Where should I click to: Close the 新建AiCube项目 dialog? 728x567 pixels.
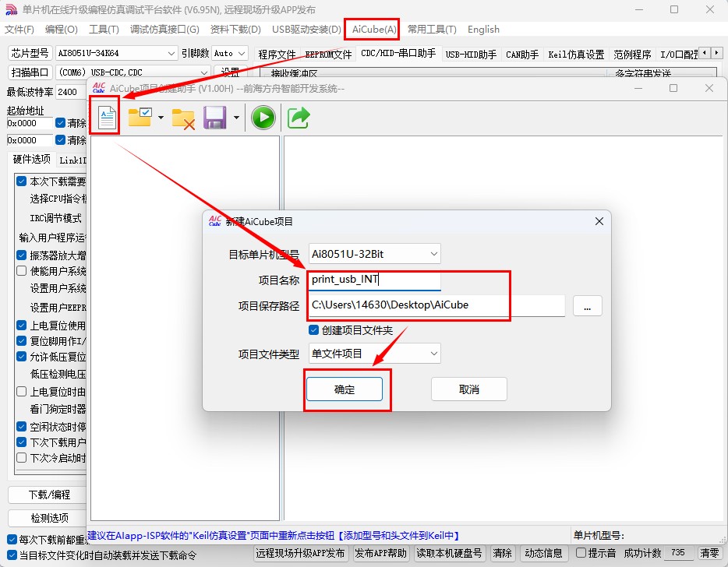[x=599, y=221]
